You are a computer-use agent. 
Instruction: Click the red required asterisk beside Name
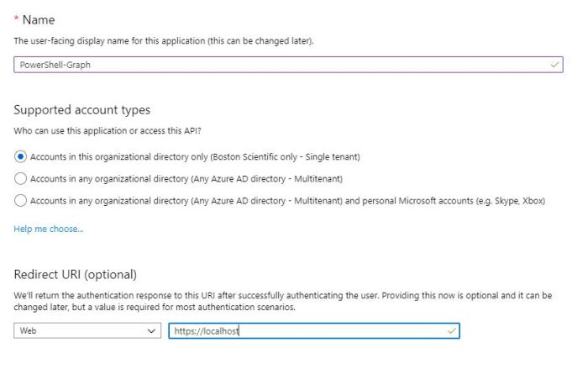pyautogui.click(x=16, y=19)
